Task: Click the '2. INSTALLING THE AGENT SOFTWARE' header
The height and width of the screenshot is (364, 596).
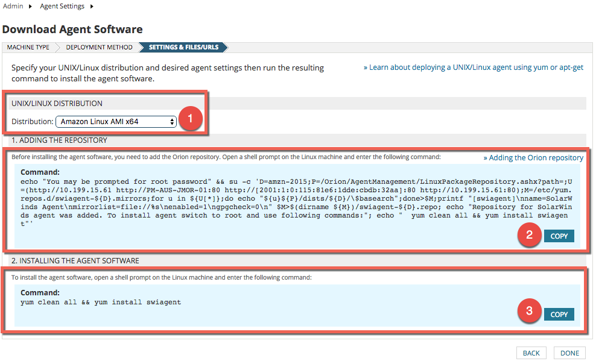Action: [75, 261]
